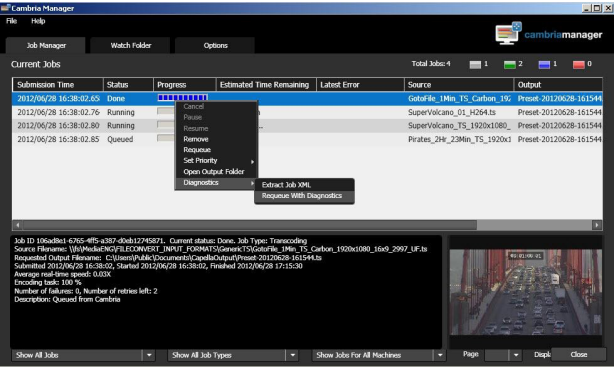The width and height of the screenshot is (616, 367).
Task: Sort by Output column header
Action: pyautogui.click(x=558, y=85)
